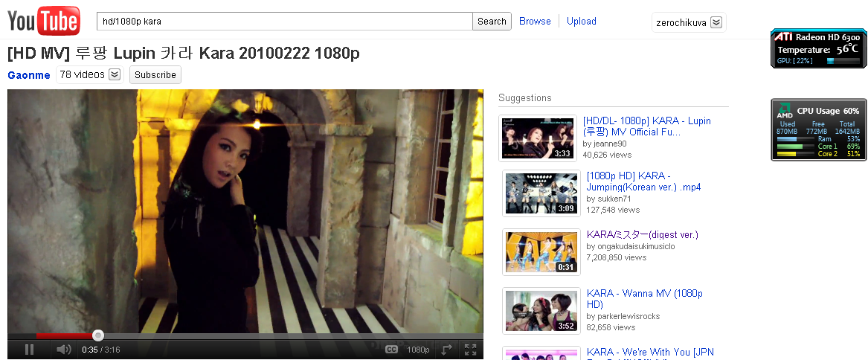Click the AMD CPU Usage gadget logo

785,110
